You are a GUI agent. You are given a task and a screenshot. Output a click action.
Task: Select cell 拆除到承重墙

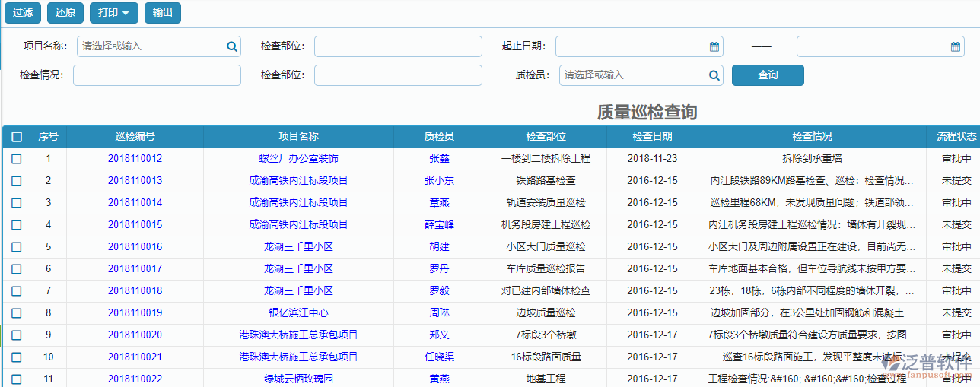[x=812, y=159]
